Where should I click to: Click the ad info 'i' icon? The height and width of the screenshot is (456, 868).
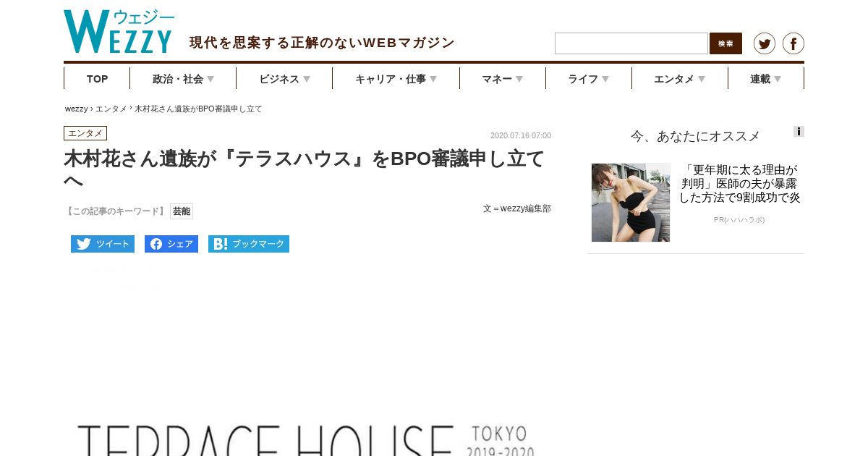799,132
